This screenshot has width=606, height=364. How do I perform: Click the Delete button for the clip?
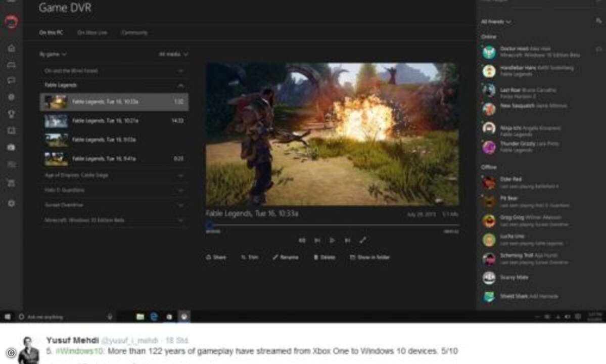(x=324, y=257)
